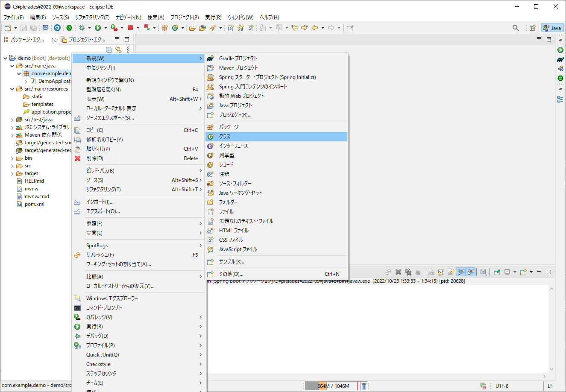
Task: Toggle Pin Console
Action: pos(497,272)
